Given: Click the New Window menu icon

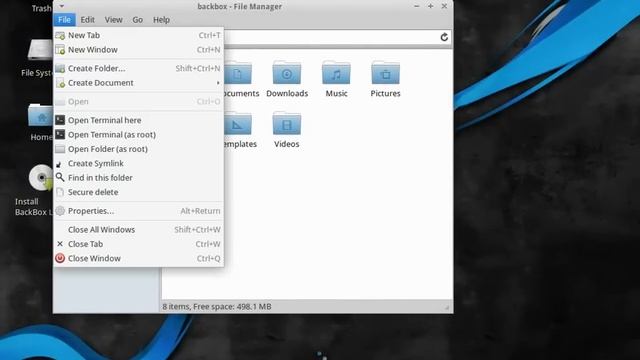Looking at the screenshot, I should coord(60,50).
